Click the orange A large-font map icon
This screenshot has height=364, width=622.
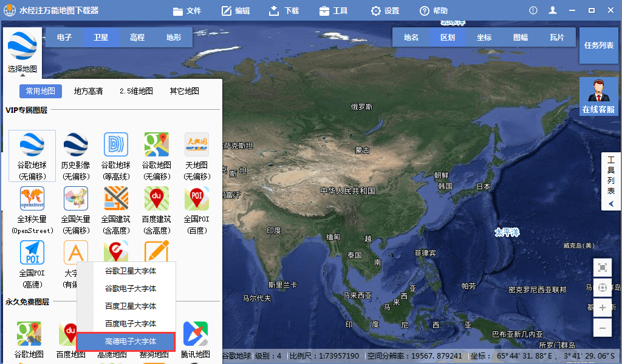(76, 252)
